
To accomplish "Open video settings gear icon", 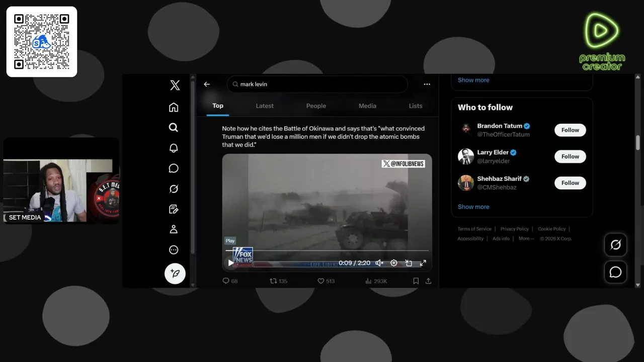I will (x=394, y=263).
